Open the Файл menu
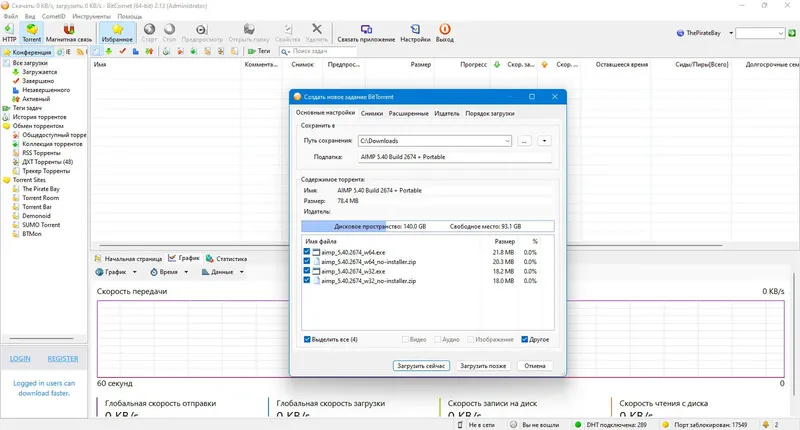This screenshot has height=430, width=800. (10, 16)
